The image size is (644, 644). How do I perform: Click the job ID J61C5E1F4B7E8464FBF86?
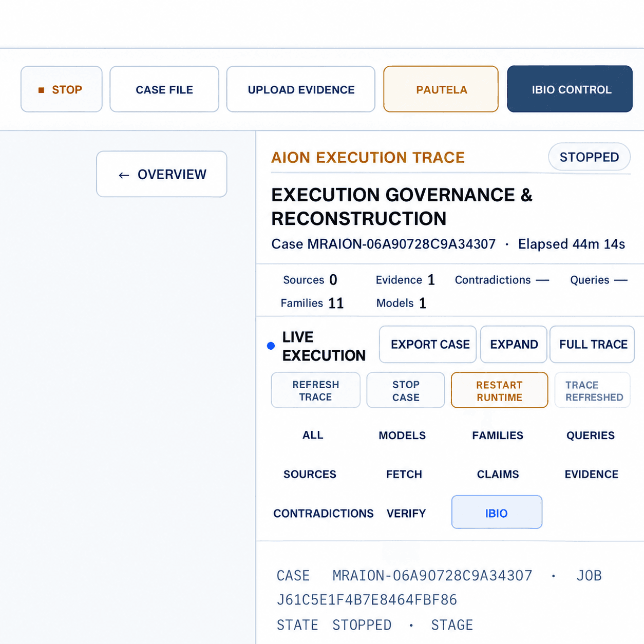coord(367,600)
